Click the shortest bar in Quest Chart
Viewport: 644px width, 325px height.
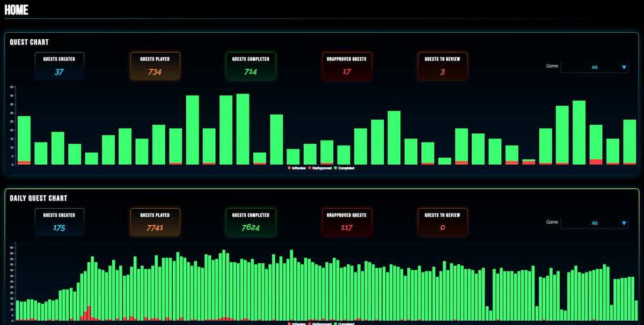[529, 162]
